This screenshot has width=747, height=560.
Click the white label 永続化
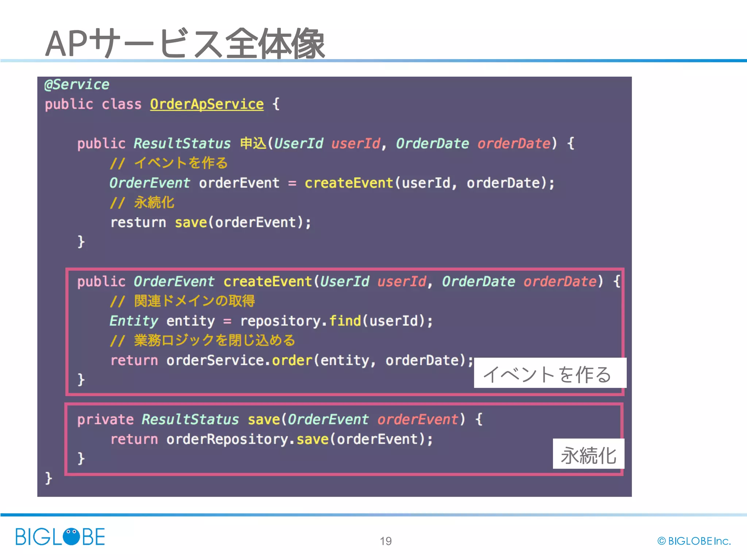[x=588, y=454]
